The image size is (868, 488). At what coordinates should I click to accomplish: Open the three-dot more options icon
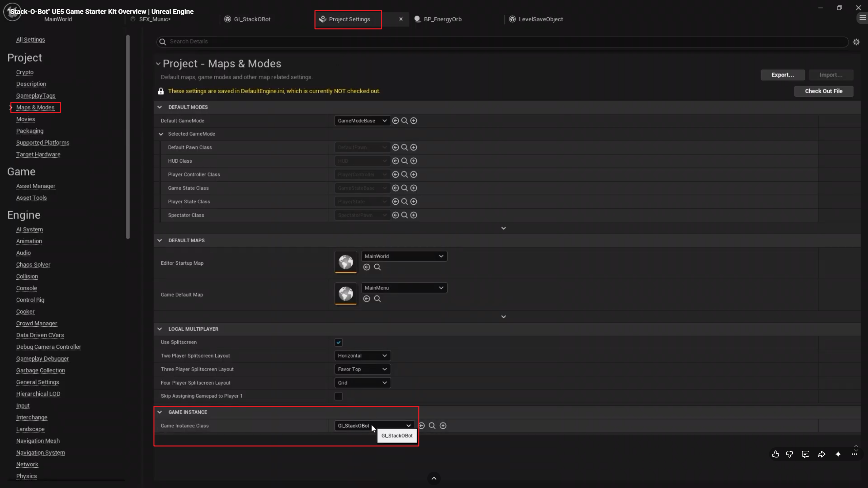click(854, 454)
